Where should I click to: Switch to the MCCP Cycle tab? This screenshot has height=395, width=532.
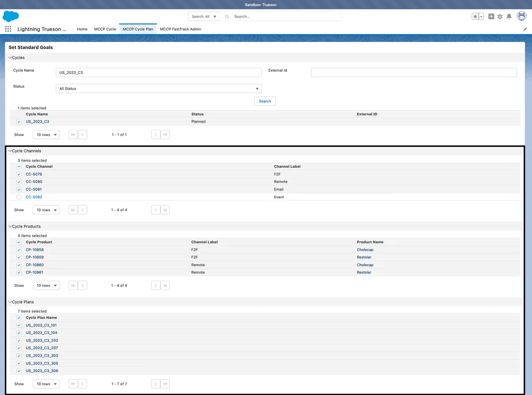coord(105,29)
